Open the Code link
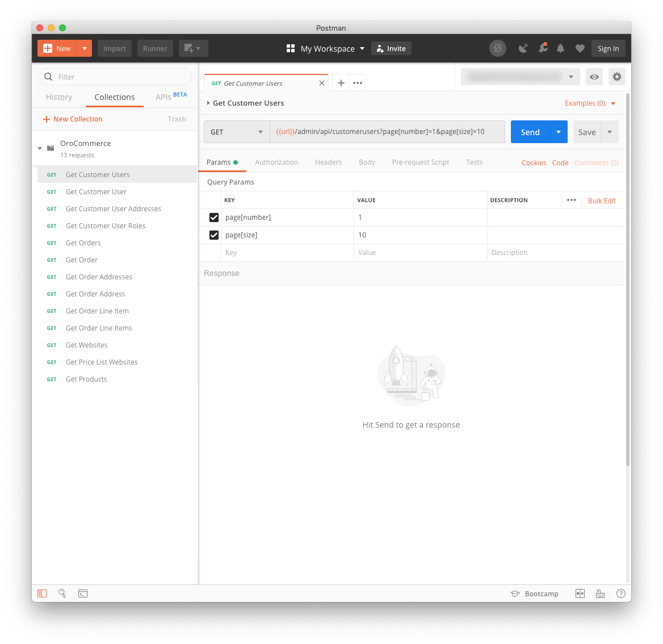663x644 pixels. pos(560,163)
